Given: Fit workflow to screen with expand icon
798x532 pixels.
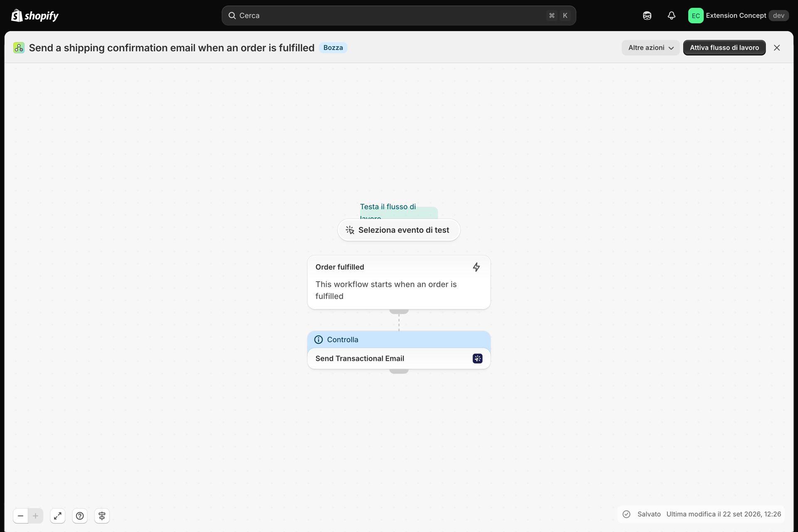Looking at the screenshot, I should 58,516.
